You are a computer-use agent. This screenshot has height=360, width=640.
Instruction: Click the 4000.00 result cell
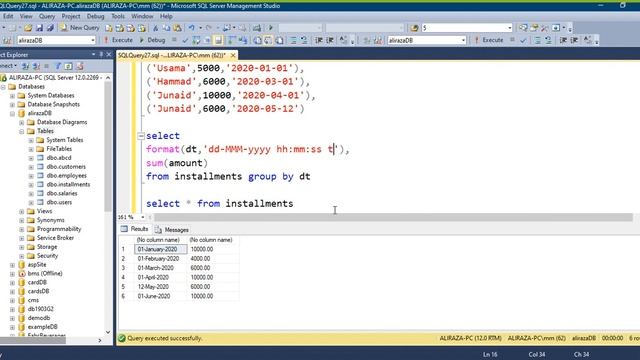click(x=212, y=258)
